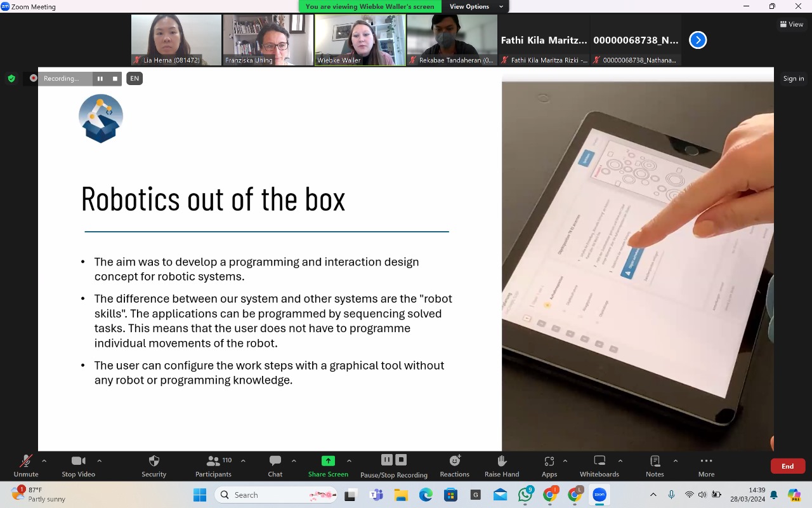Click the "You are viewing Wiebke Waller's screen" banner
Viewport: 812px width, 508px height.
pos(370,6)
